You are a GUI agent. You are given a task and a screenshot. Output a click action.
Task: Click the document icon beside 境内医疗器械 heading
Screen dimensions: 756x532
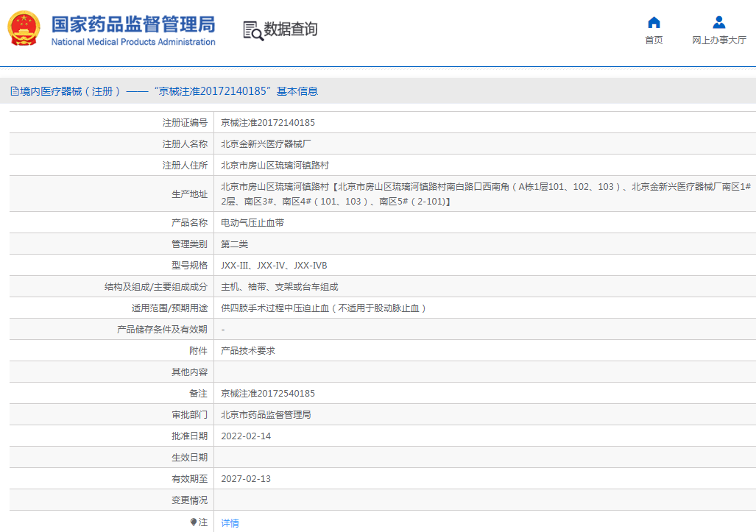[14, 91]
